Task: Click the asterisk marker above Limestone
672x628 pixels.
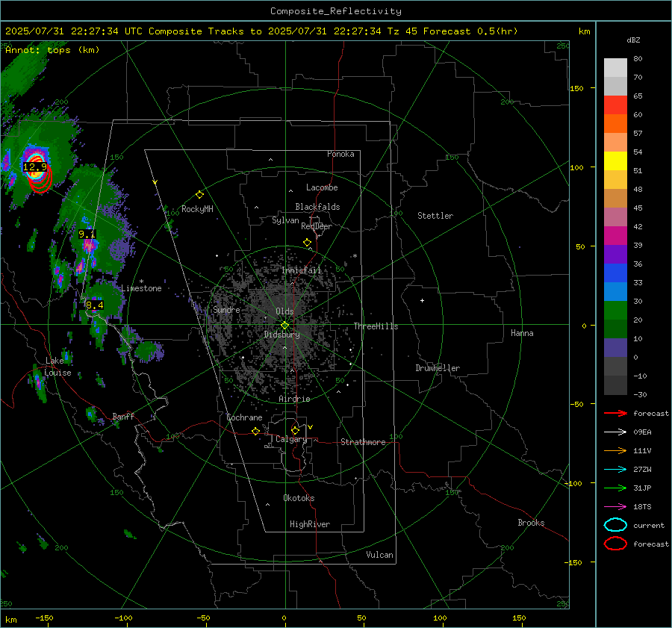Action: [141, 282]
